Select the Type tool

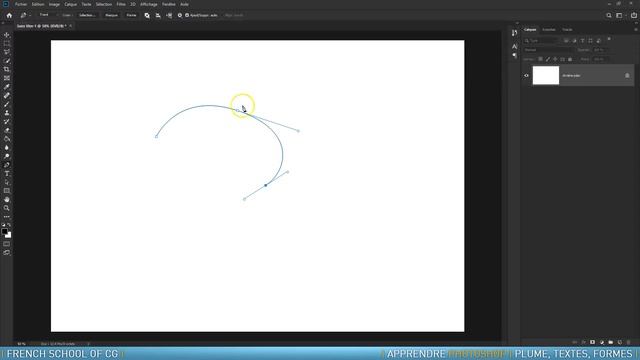[7, 173]
